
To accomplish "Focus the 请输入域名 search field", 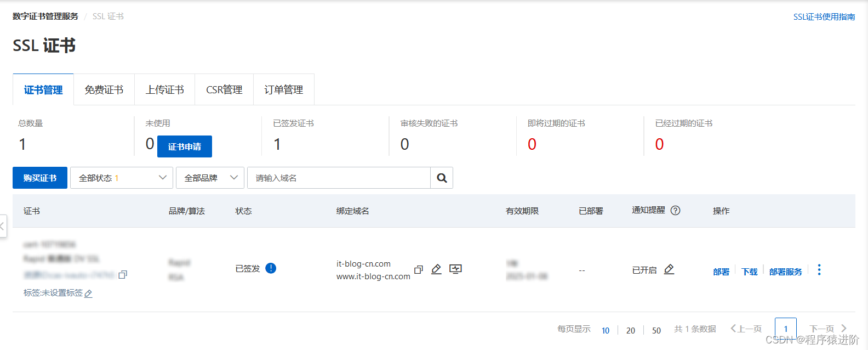I will click(x=339, y=178).
